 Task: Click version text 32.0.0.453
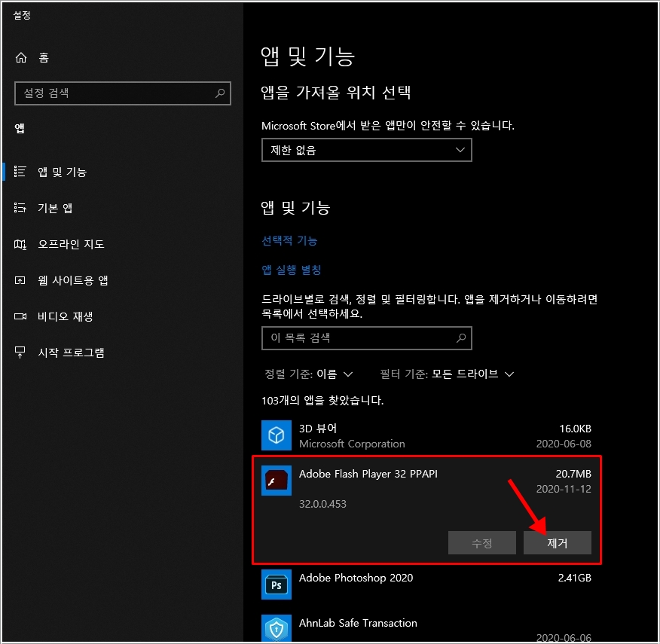click(x=322, y=504)
